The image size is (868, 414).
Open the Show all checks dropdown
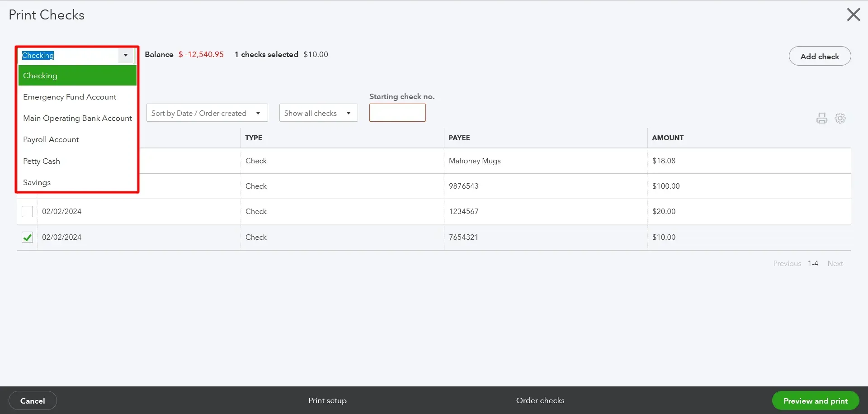pyautogui.click(x=318, y=113)
